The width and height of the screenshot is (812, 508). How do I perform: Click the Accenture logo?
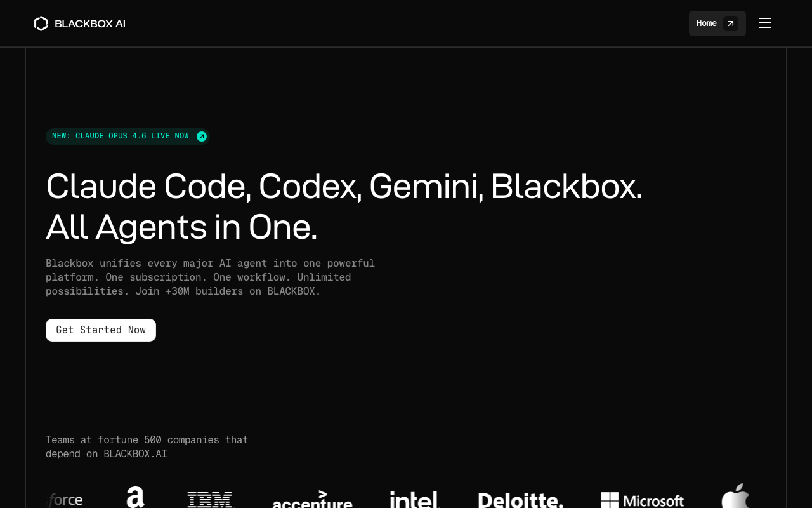coord(312,499)
